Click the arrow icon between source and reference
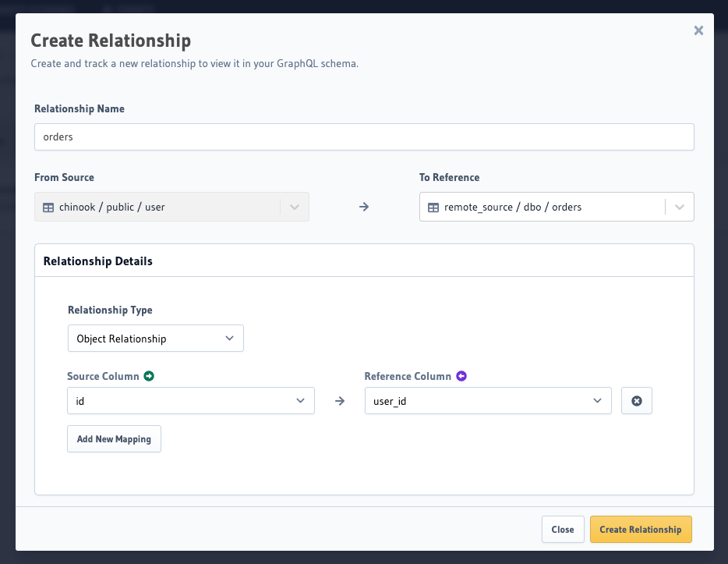 [x=363, y=207]
